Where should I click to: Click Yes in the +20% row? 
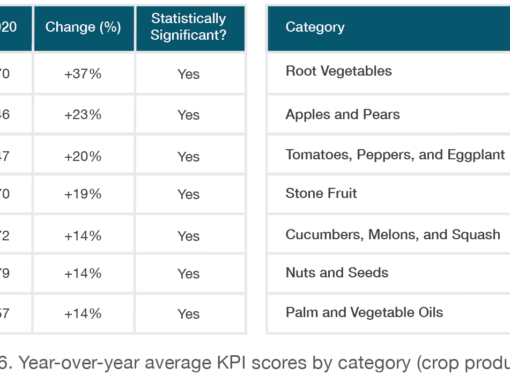coord(188,156)
